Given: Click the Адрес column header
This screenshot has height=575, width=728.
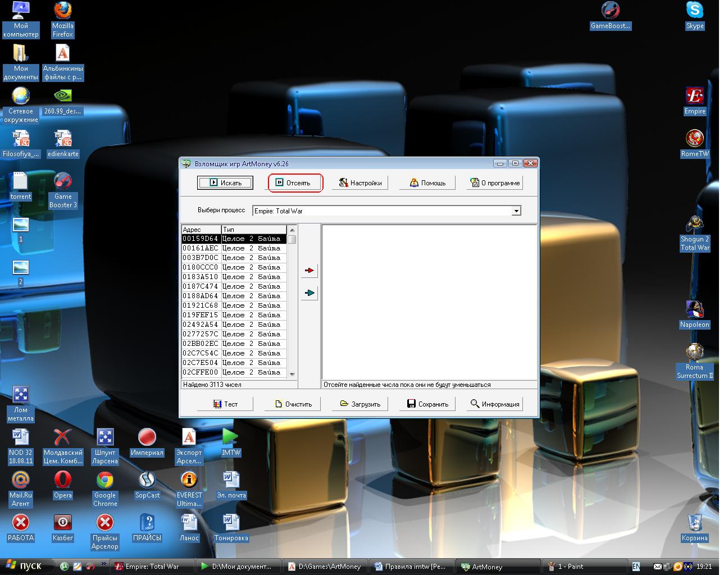Looking at the screenshot, I should coord(201,230).
